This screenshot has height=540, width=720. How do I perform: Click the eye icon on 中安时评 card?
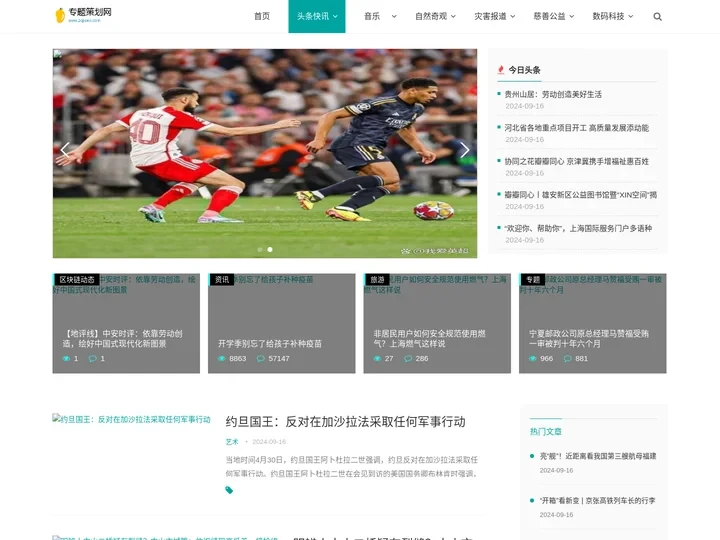tap(67, 359)
